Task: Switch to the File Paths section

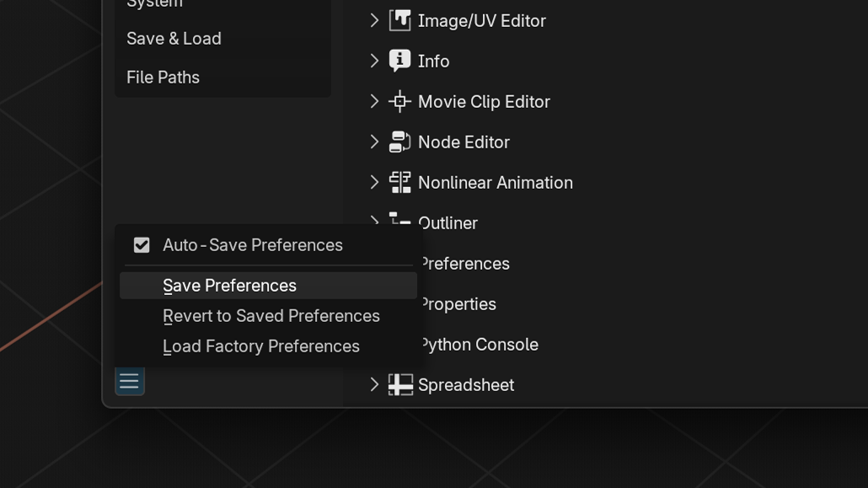Action: pos(163,77)
